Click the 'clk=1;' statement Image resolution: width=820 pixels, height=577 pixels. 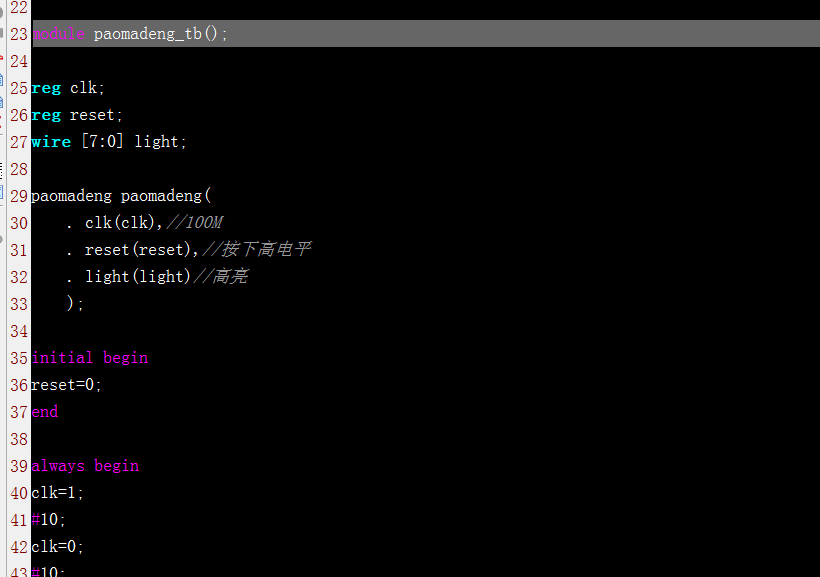coord(58,493)
